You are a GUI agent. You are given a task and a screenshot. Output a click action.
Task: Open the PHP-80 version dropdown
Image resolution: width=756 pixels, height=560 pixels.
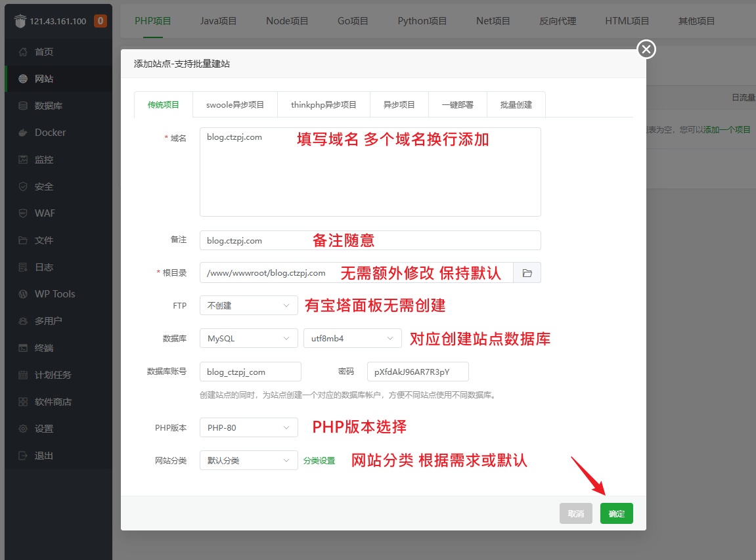pos(248,428)
